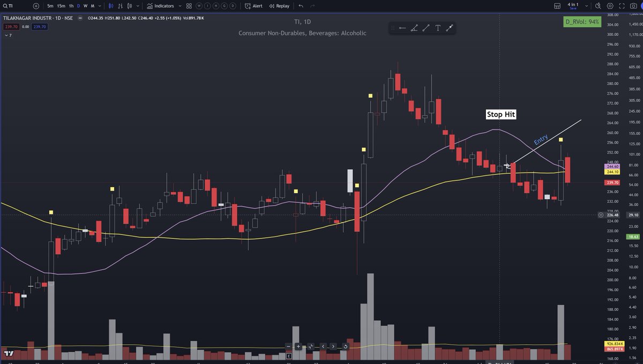Open chart settings hexagon icon
This screenshot has width=643, height=364.
coord(610,6)
